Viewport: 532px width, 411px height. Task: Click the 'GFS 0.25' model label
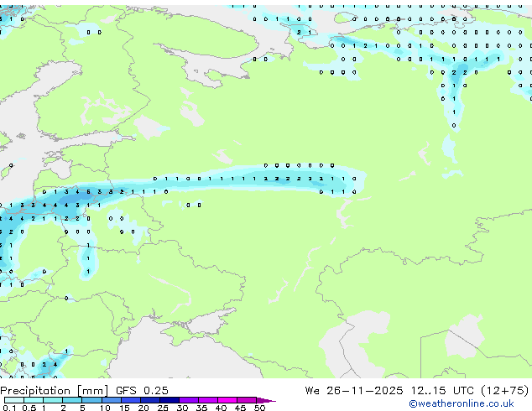click(142, 390)
